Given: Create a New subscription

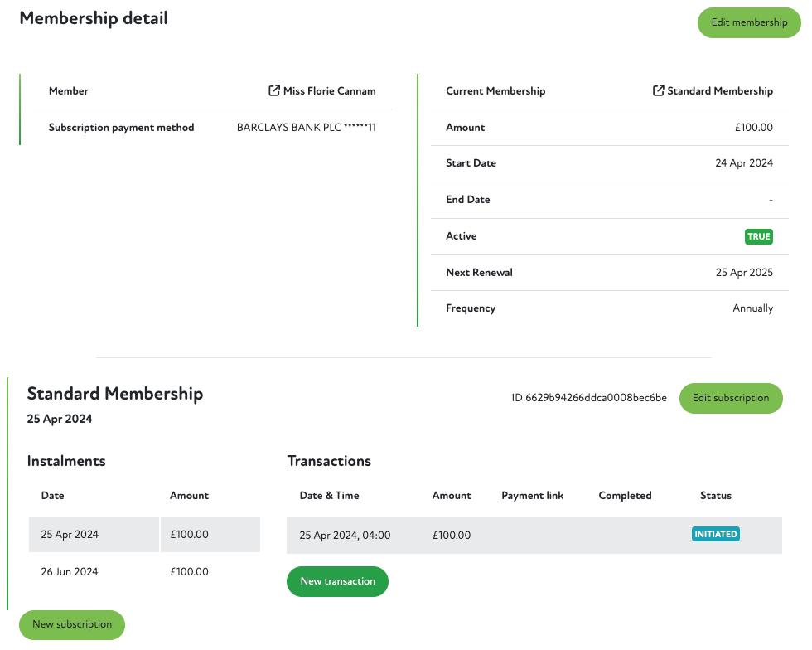Looking at the screenshot, I should coord(72,624).
